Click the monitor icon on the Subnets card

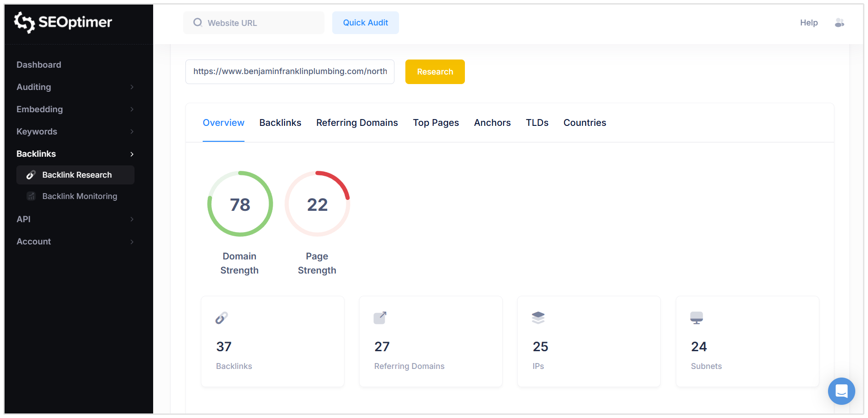tap(697, 318)
